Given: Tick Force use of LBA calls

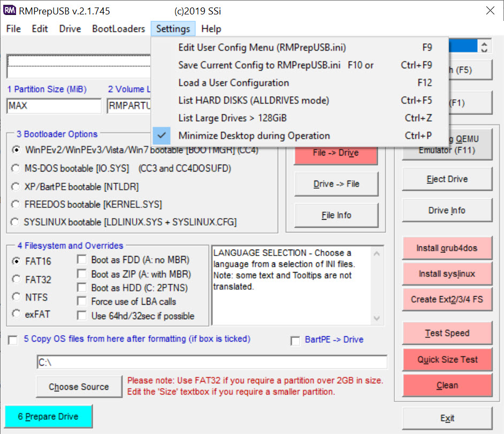Looking at the screenshot, I should pos(82,301).
